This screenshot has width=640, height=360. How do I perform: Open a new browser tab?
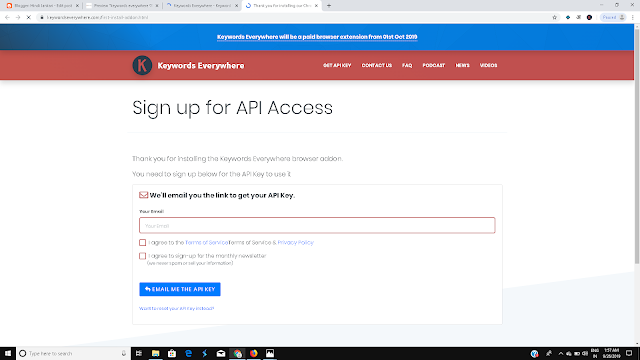[329, 6]
